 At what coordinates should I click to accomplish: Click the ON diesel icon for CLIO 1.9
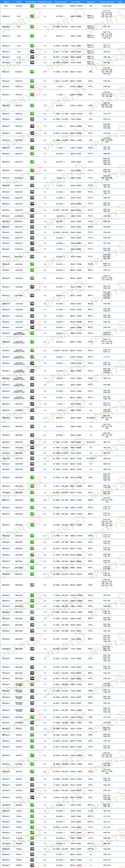point(32,62)
